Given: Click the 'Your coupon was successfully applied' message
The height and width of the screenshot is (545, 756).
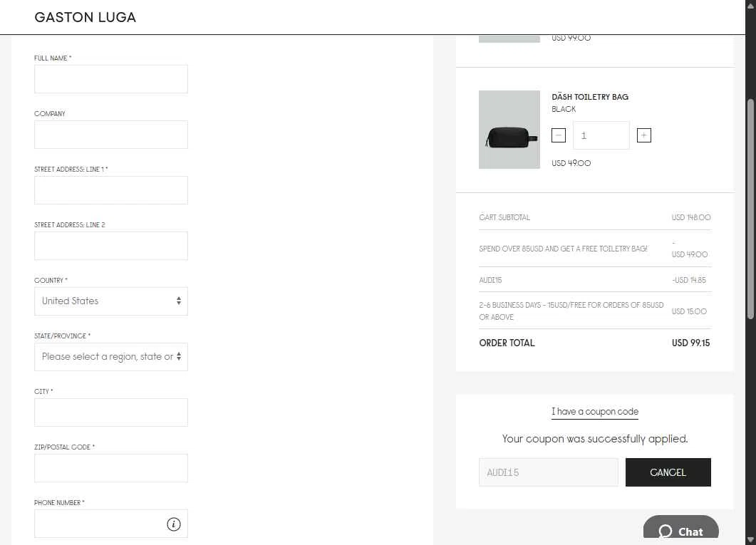Looking at the screenshot, I should pos(595,439).
